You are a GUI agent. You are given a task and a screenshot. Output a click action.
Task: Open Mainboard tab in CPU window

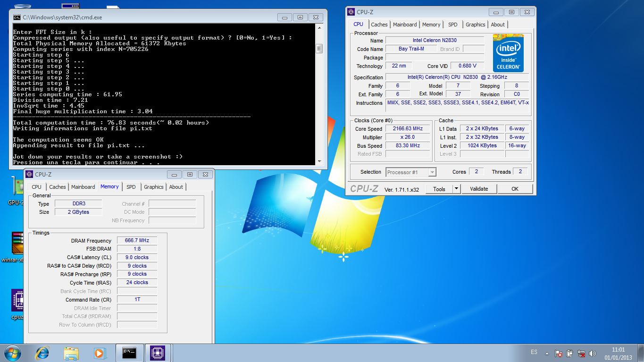(405, 25)
